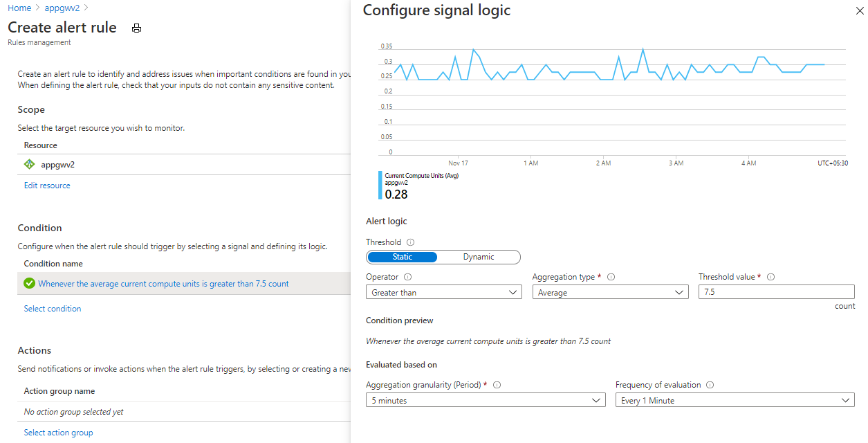The image size is (868, 443).
Task: Click the print icon beside Create alert rule
Action: click(x=136, y=28)
